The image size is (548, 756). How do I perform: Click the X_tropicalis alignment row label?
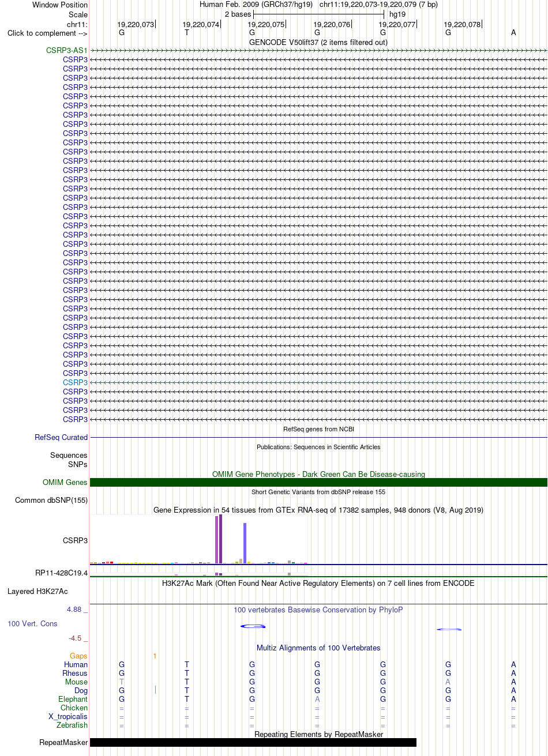68,716
